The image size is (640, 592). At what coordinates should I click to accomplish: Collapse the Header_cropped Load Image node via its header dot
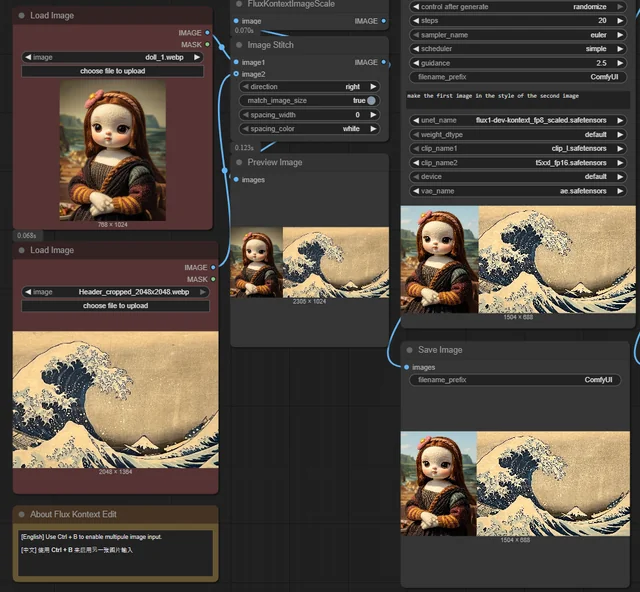pyautogui.click(x=22, y=250)
